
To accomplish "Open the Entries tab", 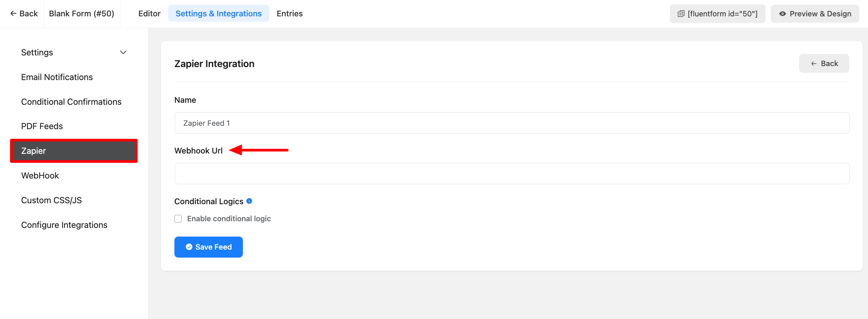I will tap(289, 13).
